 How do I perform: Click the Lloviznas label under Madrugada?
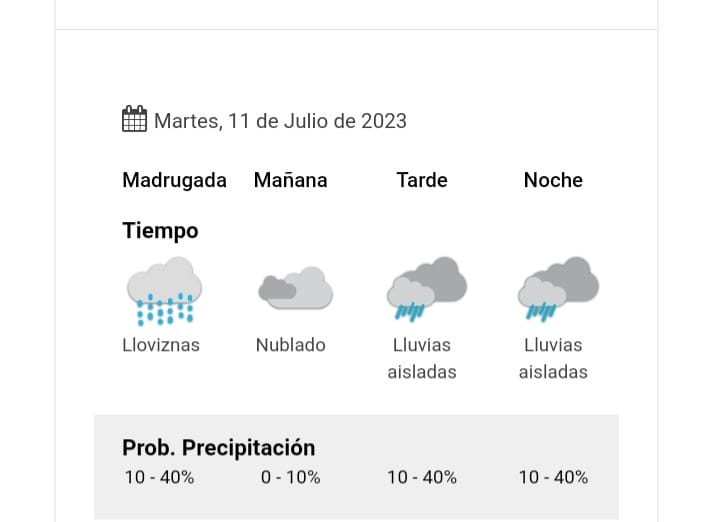click(161, 345)
